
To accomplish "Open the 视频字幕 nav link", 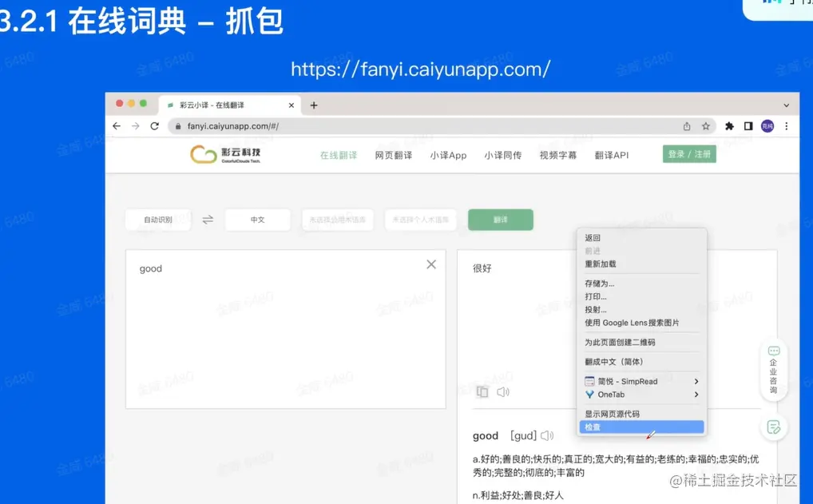I will [558, 155].
